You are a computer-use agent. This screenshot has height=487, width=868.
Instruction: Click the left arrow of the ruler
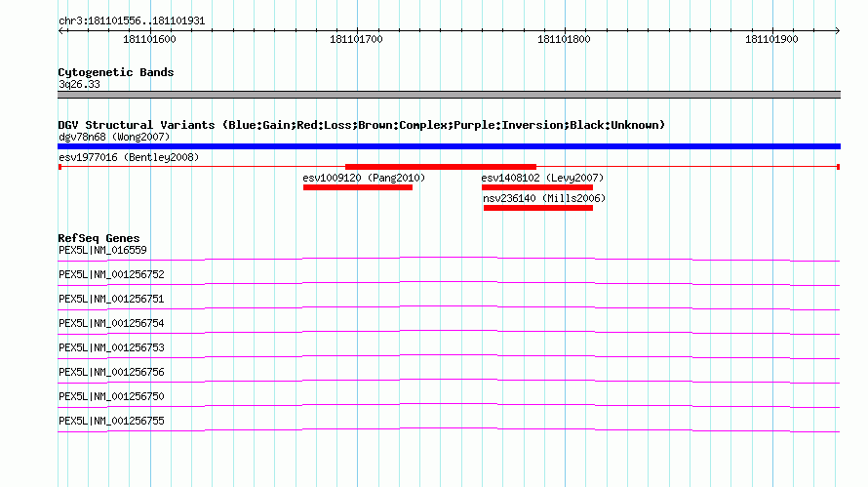60,30
